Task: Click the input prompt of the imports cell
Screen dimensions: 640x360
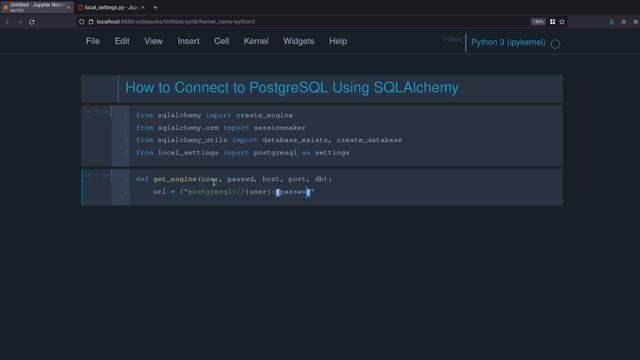Action: pyautogui.click(x=97, y=111)
